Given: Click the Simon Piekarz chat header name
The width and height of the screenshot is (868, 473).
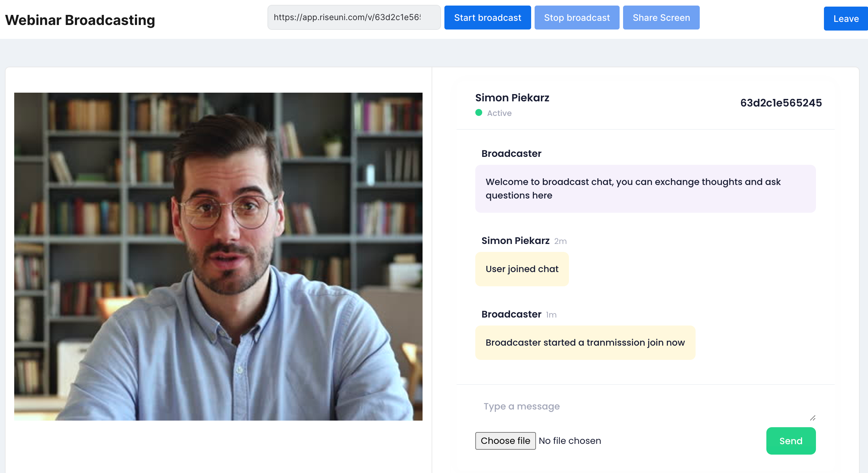Looking at the screenshot, I should pos(512,98).
